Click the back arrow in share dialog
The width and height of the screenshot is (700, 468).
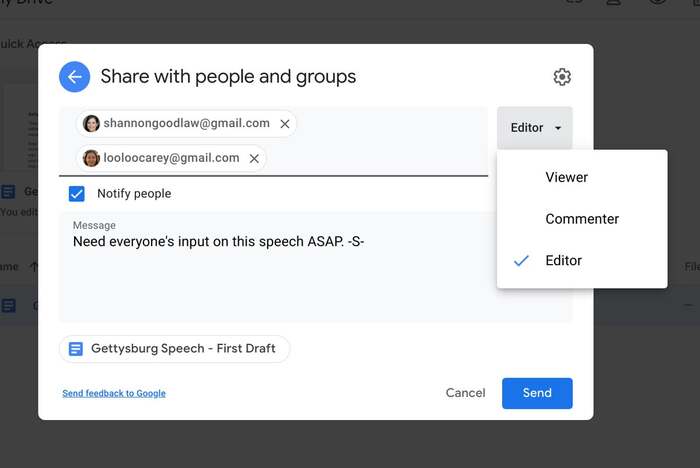pos(75,77)
